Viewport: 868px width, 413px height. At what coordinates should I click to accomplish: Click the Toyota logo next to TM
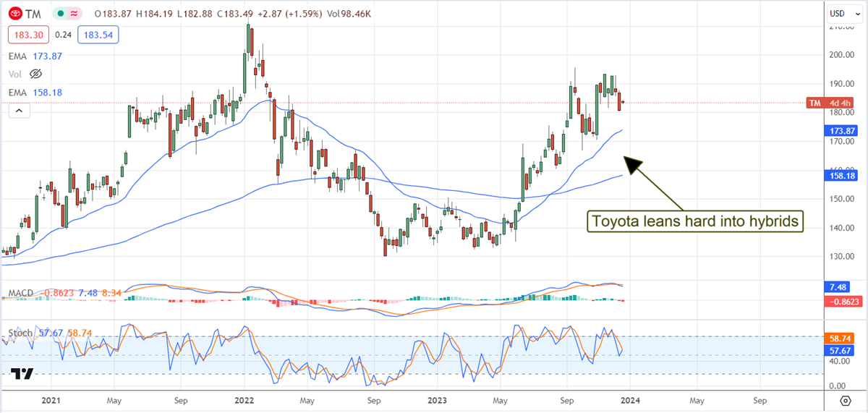click(14, 15)
